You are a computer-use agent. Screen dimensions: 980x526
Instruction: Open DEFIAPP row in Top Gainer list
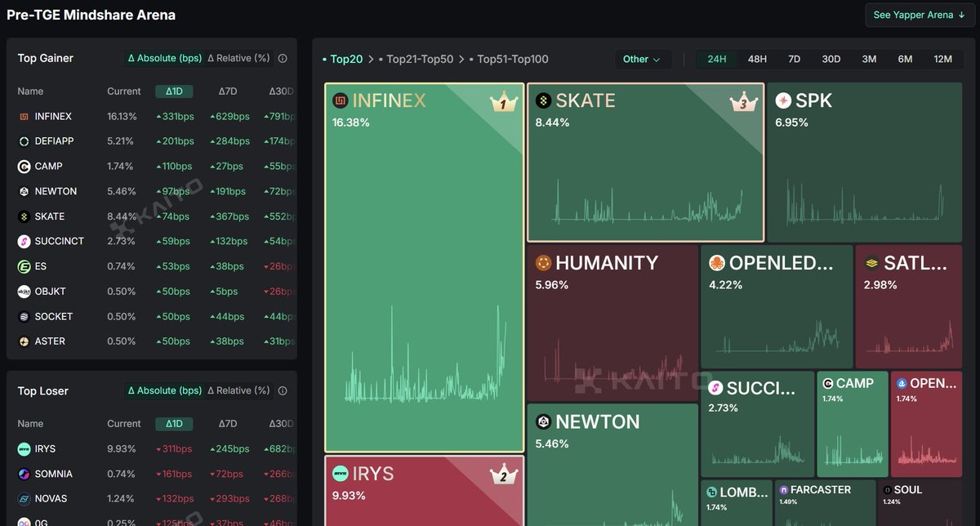54,141
